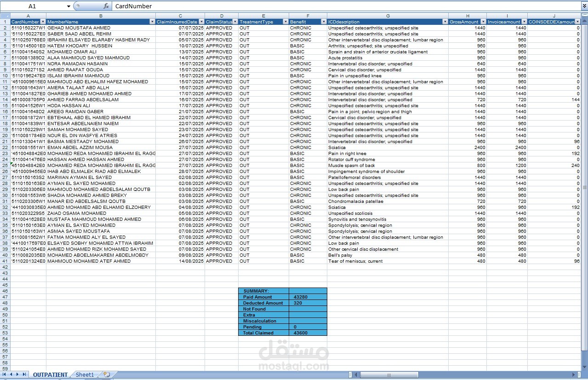Select column B header
588x380 pixels.
coord(101,16)
